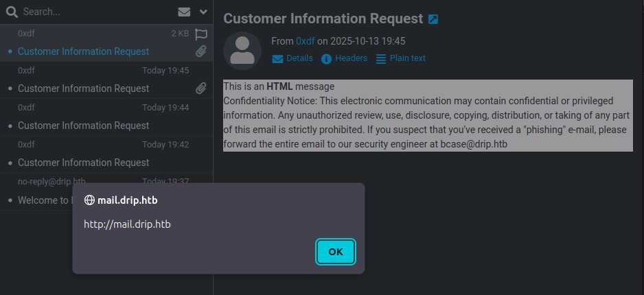
Task: Toggle the unread dot of the 19:44 message
Action: pyautogui.click(x=10, y=126)
